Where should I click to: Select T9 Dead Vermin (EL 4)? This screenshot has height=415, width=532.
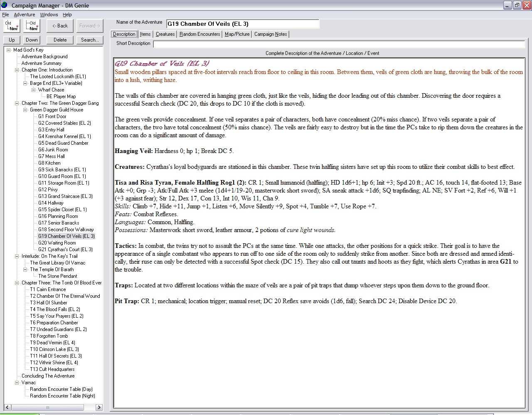point(53,343)
